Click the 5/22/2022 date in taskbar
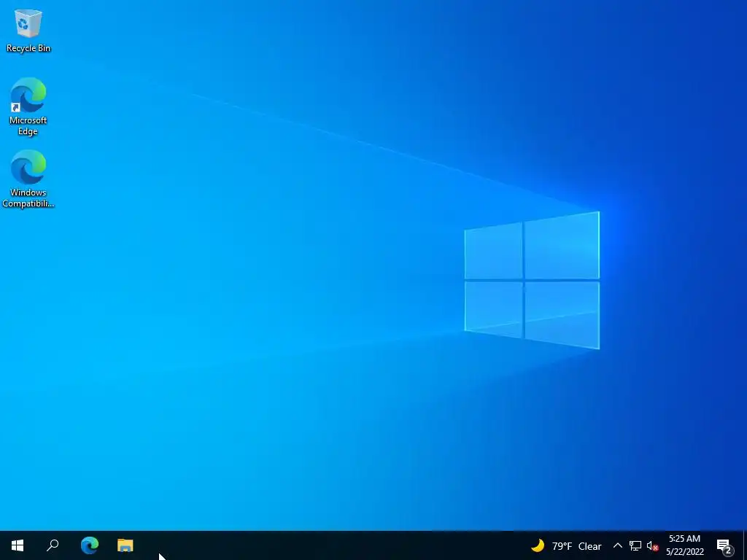Image resolution: width=747 pixels, height=560 pixels. tap(684, 552)
